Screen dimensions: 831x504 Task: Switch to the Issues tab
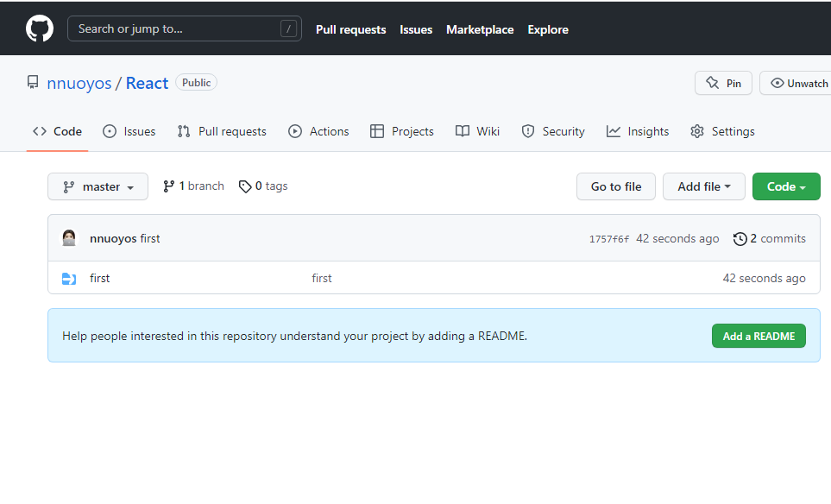click(x=129, y=131)
